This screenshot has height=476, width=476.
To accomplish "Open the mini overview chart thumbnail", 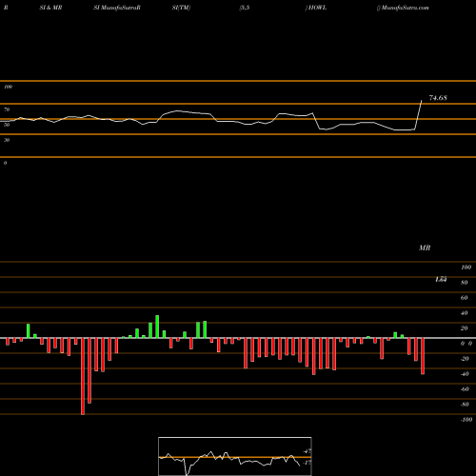I will point(235,456).
